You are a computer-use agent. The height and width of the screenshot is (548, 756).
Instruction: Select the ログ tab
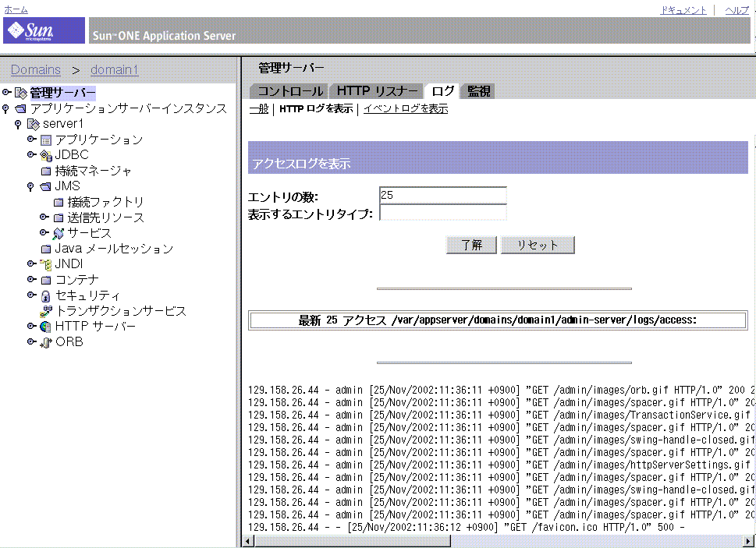click(x=442, y=91)
